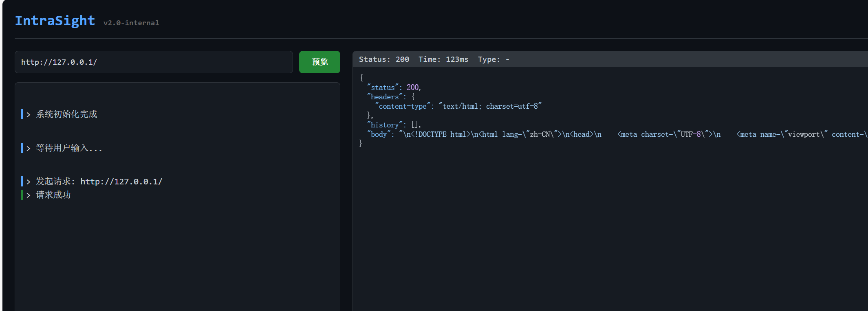This screenshot has width=868, height=311.
Task: Click the "body" key in JSON response
Action: point(379,134)
